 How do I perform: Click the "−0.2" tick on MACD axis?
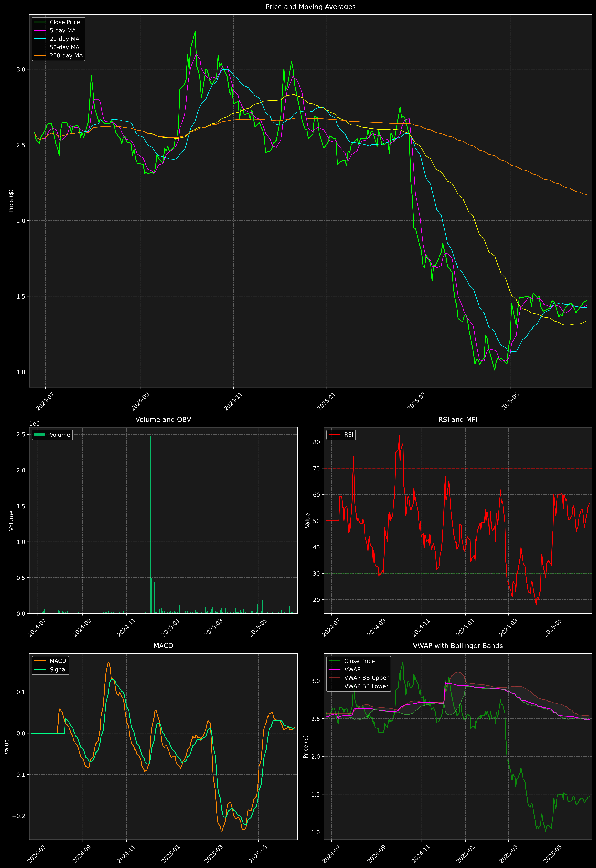[x=19, y=816]
